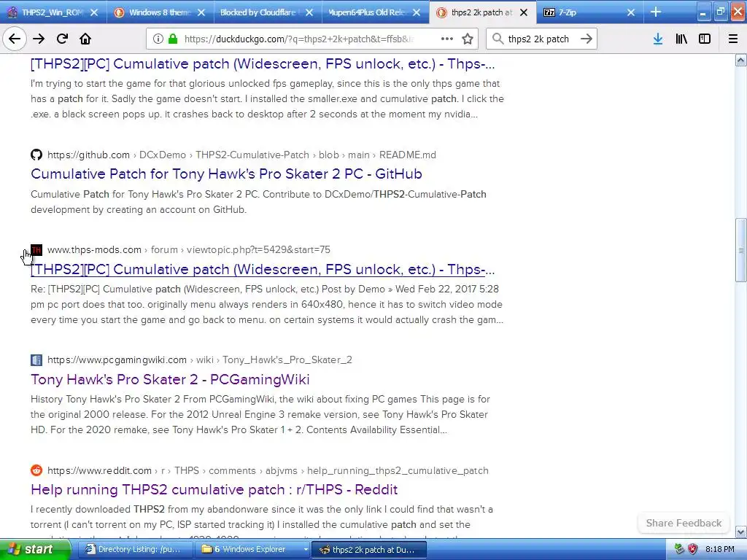Open the Firefox hamburger menu
This screenshot has height=560, width=747.
point(732,39)
